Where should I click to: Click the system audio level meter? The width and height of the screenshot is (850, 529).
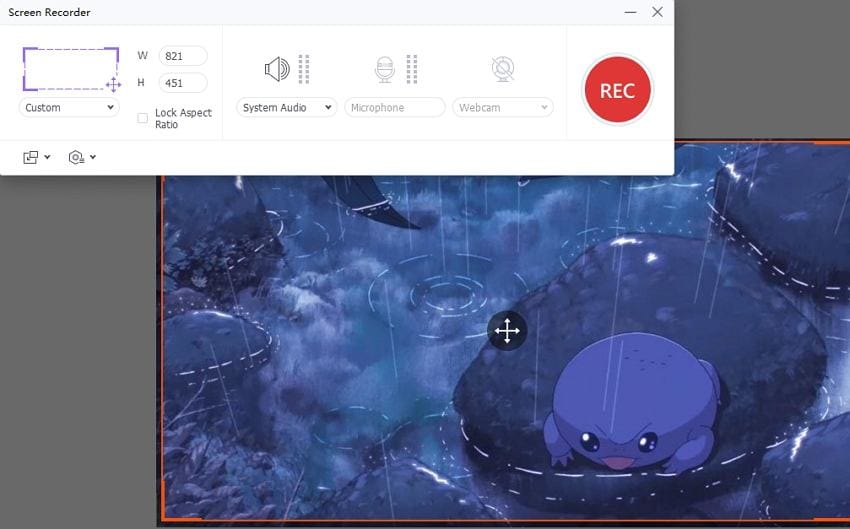304,69
